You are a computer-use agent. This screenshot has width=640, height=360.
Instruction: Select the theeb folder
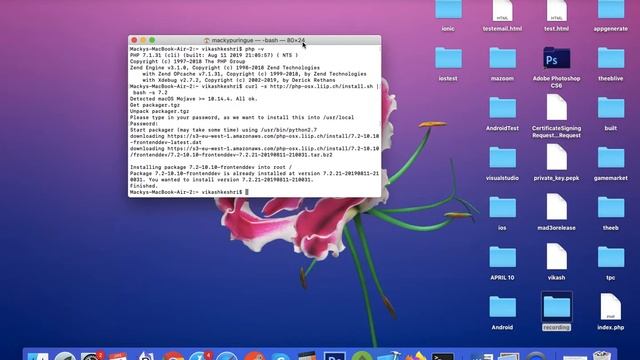pos(611,207)
